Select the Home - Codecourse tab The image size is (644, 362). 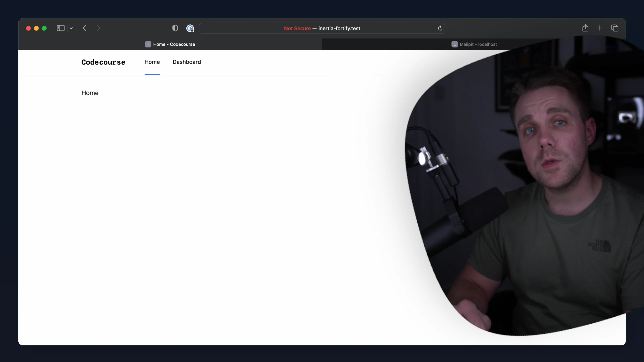(x=170, y=44)
